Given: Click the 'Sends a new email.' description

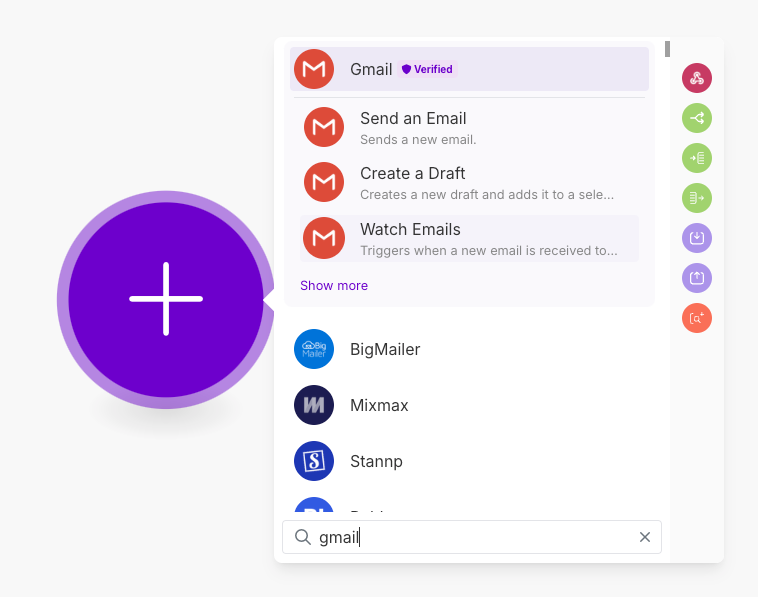Looking at the screenshot, I should pos(418,140).
